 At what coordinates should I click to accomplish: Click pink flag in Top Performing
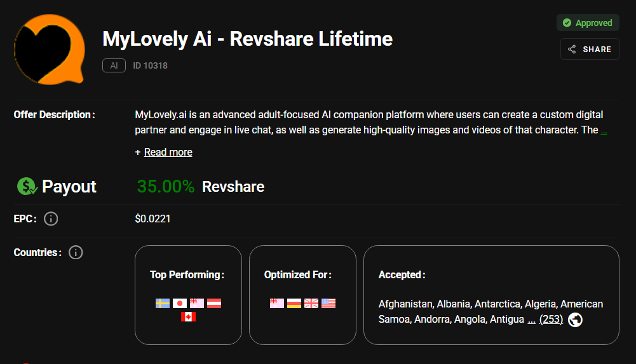197,303
